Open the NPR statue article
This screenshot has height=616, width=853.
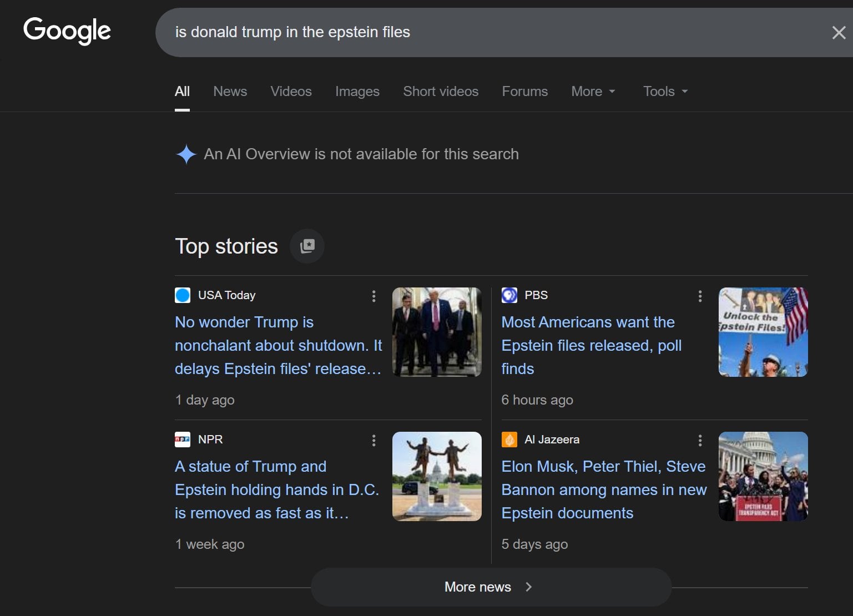277,490
